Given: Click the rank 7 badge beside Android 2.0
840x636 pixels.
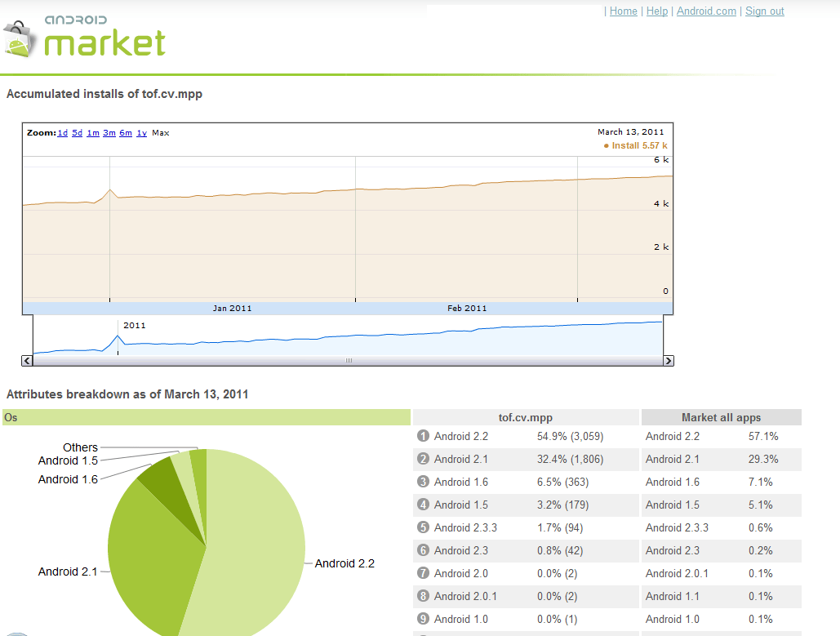Looking at the screenshot, I should pyautogui.click(x=423, y=573).
